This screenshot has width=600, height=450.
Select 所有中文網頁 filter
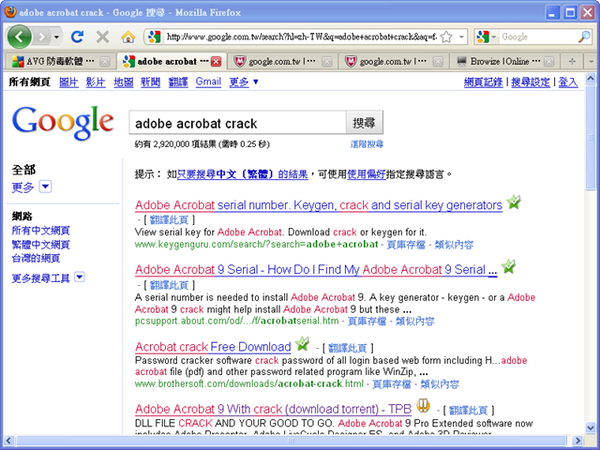point(41,230)
